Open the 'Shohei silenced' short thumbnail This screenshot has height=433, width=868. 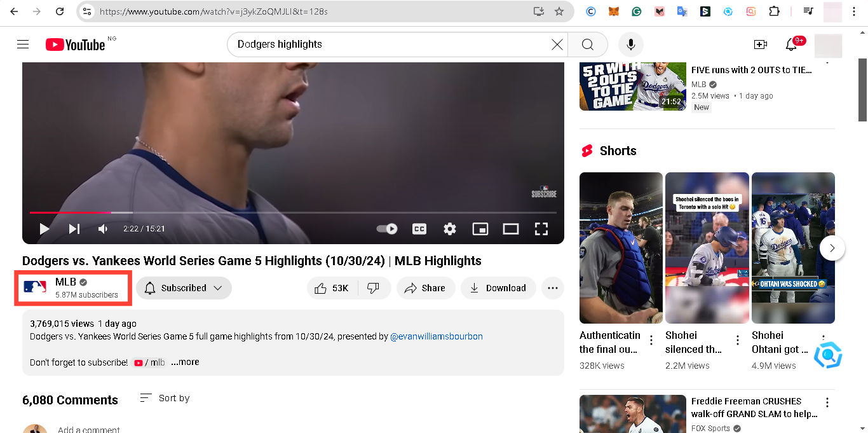point(707,248)
